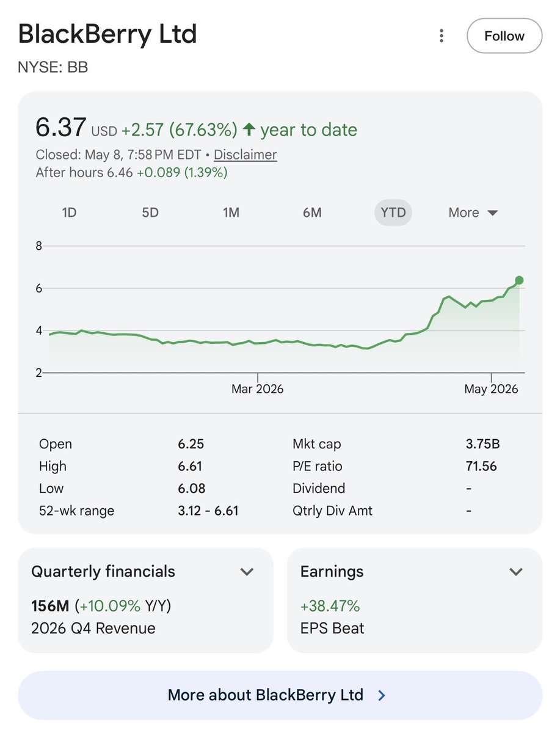Follow BlackBerry Ltd stock
Viewport: 560px width, 733px height.
504,36
